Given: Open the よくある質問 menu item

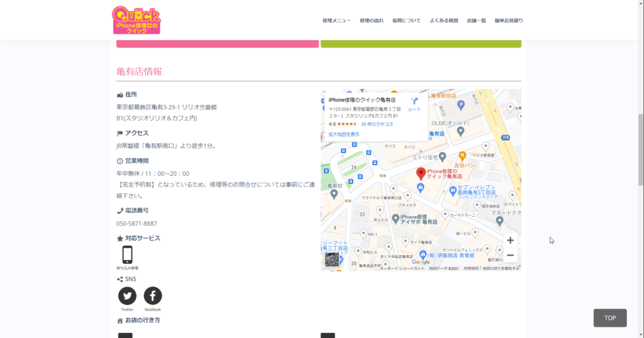Looking at the screenshot, I should [x=443, y=21].
